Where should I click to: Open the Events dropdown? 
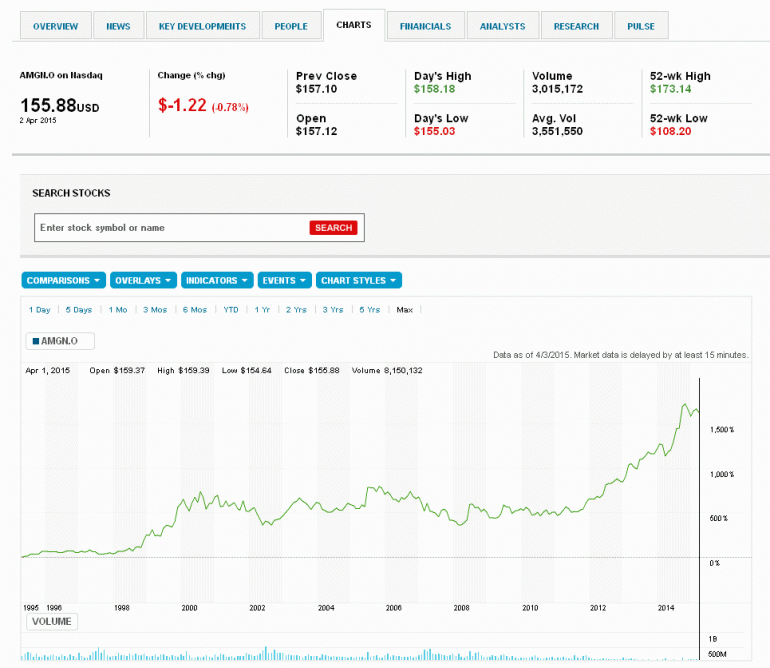(x=284, y=281)
